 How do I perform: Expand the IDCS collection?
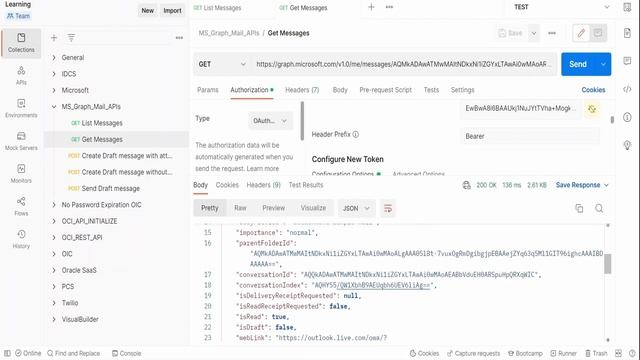coord(54,74)
